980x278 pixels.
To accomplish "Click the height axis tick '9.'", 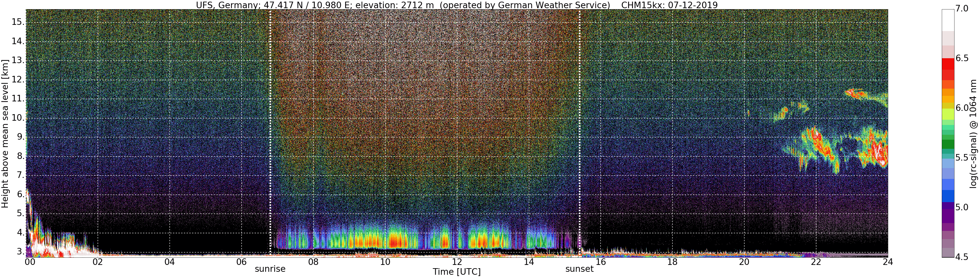I will coord(21,137).
